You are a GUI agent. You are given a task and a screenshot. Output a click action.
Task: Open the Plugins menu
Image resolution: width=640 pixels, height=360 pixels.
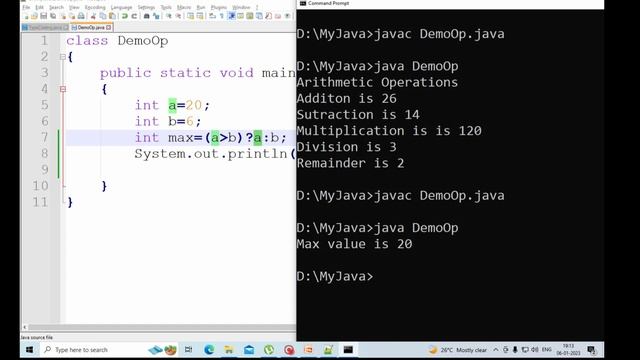tap(218, 7)
